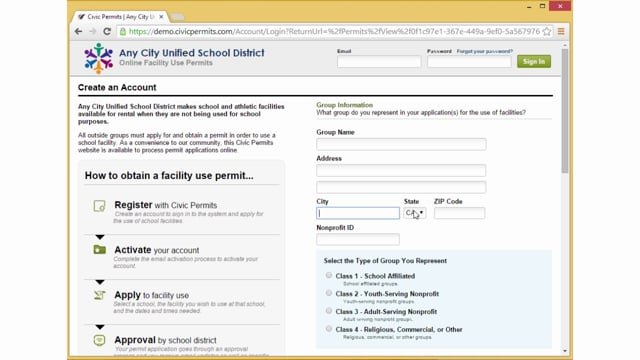Click the 'Any City Unified School District' title
The width and height of the screenshot is (640, 360).
[x=192, y=53]
